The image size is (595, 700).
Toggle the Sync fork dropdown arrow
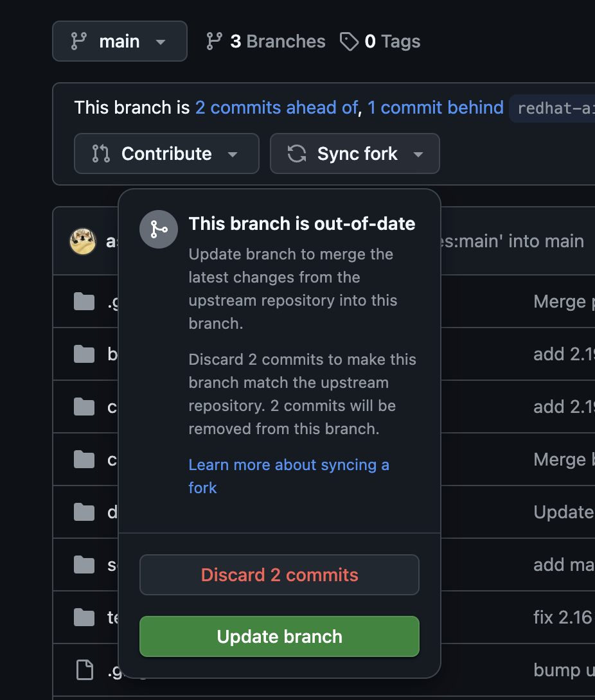pos(418,155)
